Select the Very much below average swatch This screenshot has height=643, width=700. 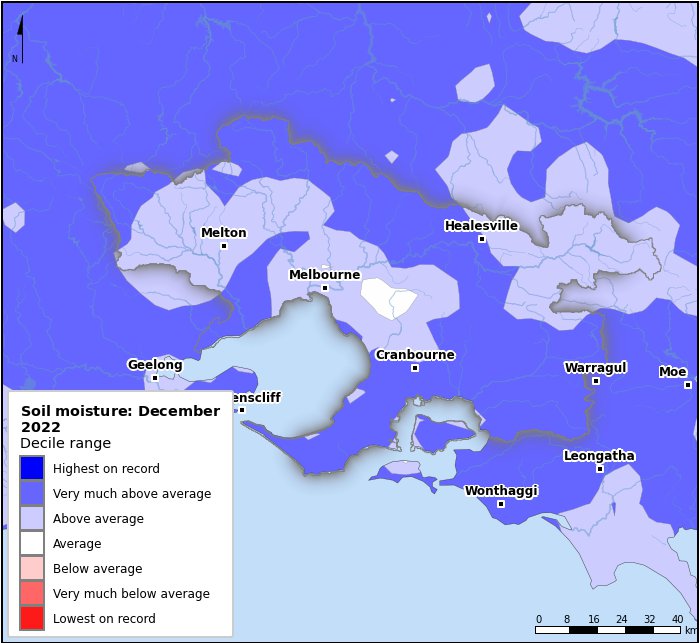(x=32, y=593)
